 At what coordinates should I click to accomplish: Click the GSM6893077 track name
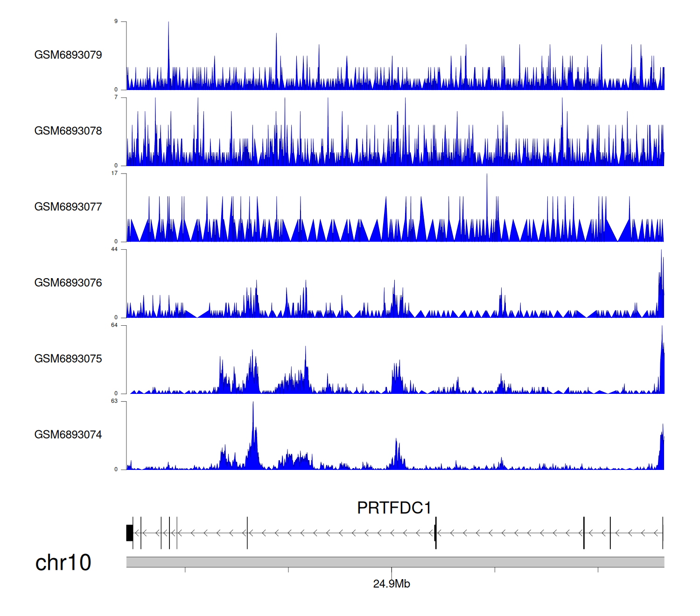[68, 207]
